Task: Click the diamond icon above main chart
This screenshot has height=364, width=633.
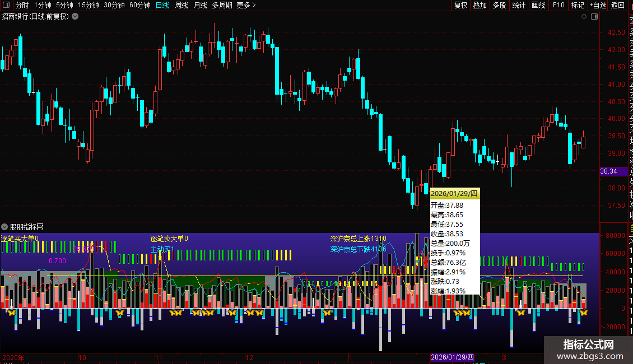Action: coord(584,17)
